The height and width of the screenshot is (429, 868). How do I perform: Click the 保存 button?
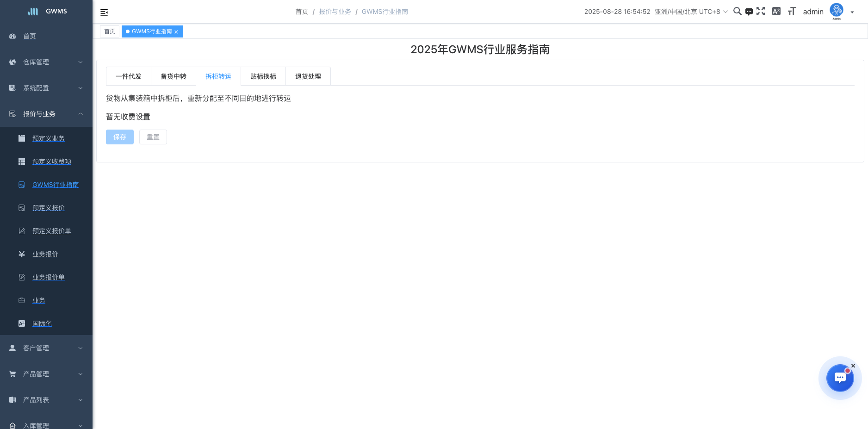click(x=120, y=137)
